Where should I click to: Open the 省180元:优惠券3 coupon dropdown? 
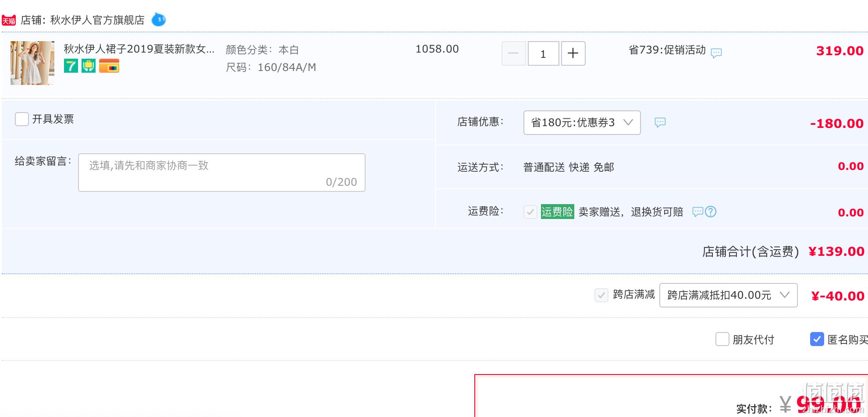click(582, 123)
